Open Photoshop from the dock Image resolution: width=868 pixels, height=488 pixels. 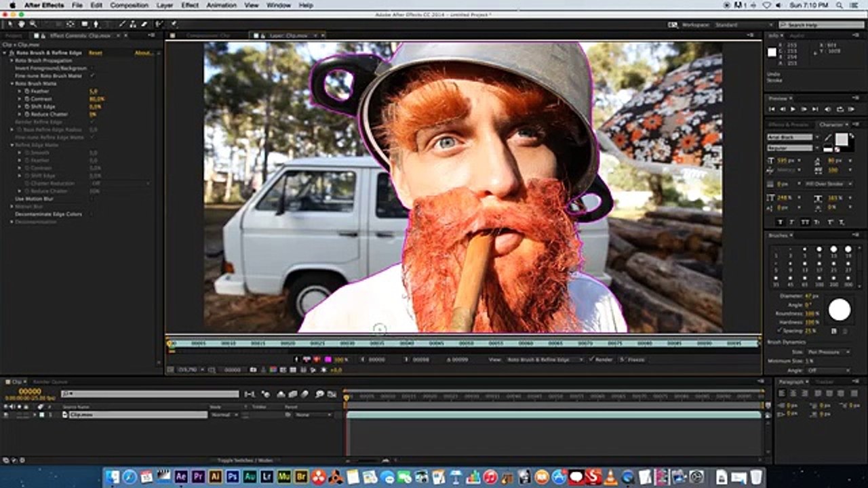[x=231, y=476]
